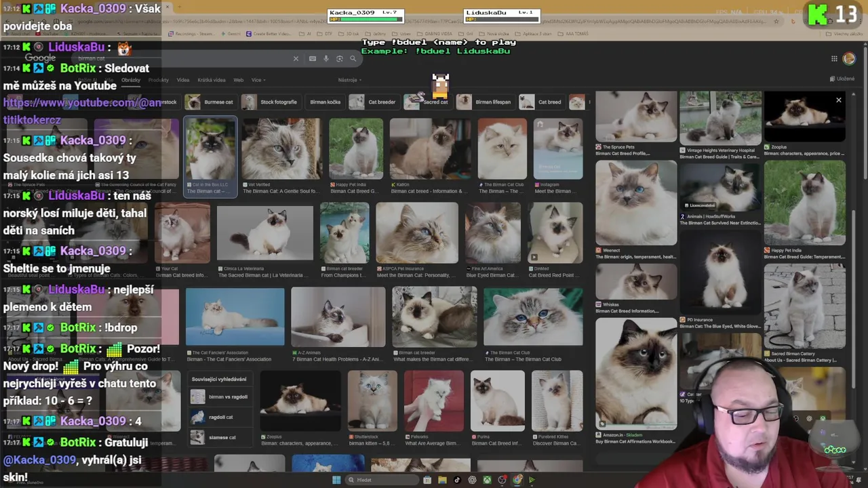Open related search birman vs ragdoll
Viewport: 868px width, 488px height.
click(x=219, y=396)
